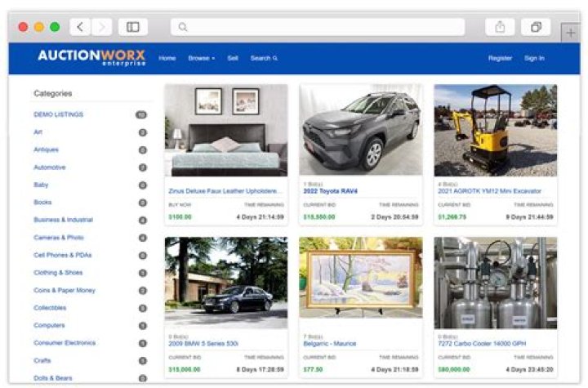This screenshot has width=588, height=388.
Task: Open the BMW 5 Series listing image
Action: click(x=225, y=283)
